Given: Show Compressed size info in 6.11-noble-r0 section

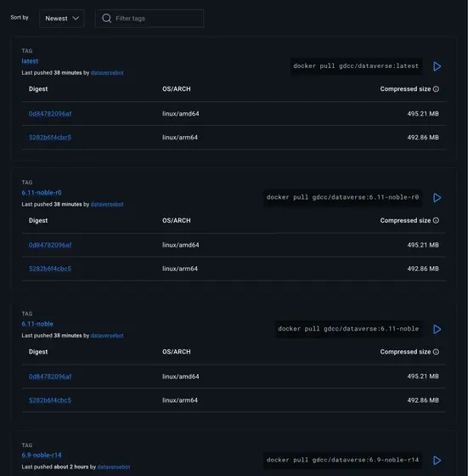Looking at the screenshot, I should (x=436, y=220).
